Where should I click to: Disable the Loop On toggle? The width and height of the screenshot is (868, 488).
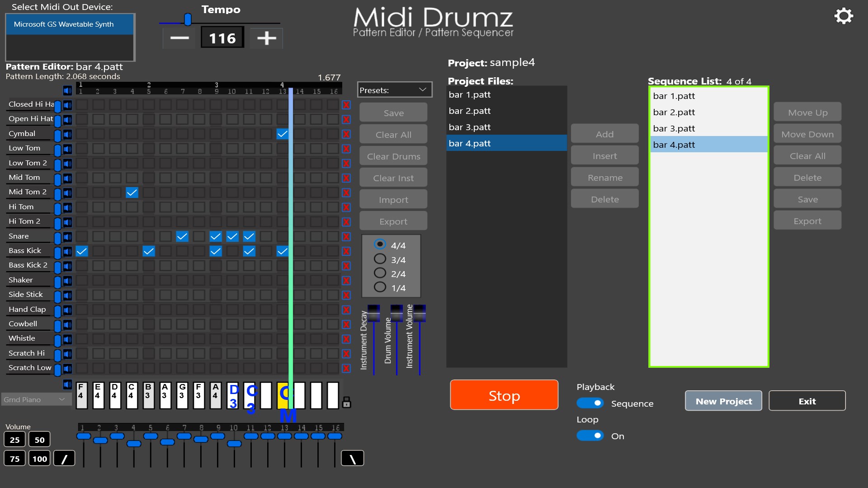tap(590, 436)
